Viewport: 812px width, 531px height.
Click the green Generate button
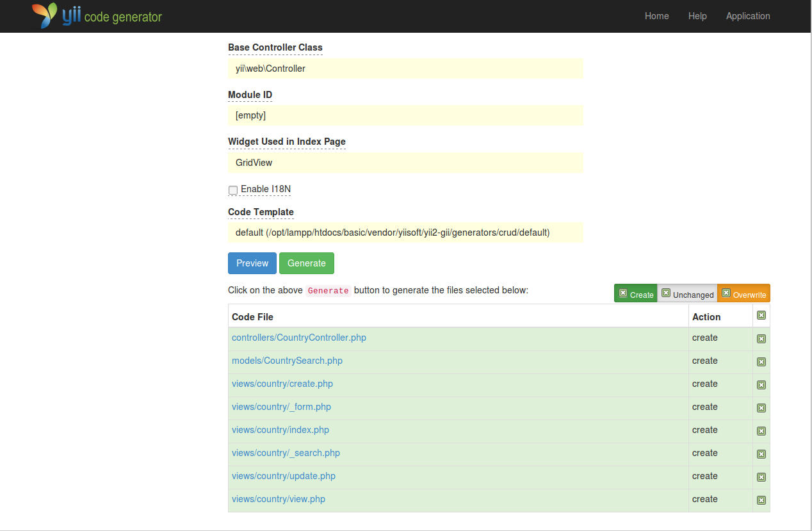[307, 263]
